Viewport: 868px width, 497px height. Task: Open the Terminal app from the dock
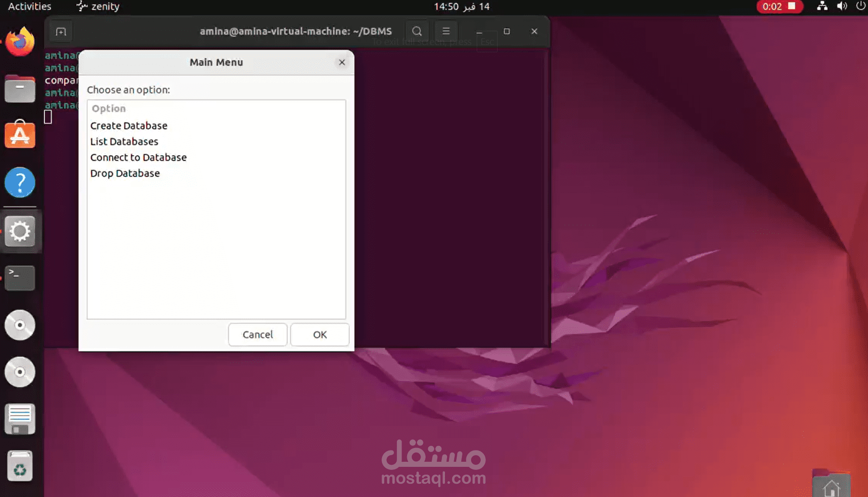[20, 278]
